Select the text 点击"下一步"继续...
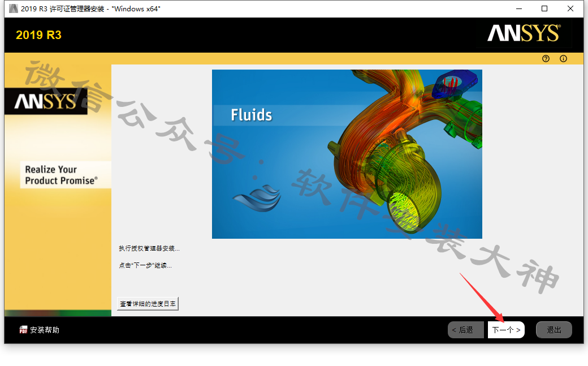The height and width of the screenshot is (366, 588). pyautogui.click(x=145, y=265)
